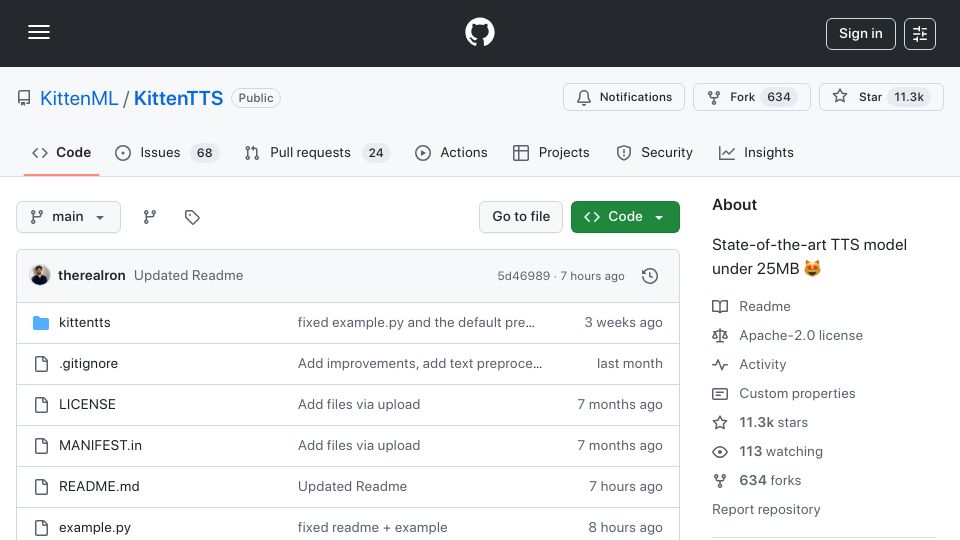The width and height of the screenshot is (960, 540).
Task: Open the README.md file
Action: (99, 487)
